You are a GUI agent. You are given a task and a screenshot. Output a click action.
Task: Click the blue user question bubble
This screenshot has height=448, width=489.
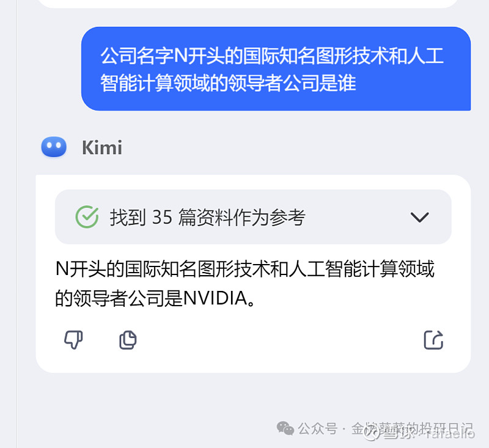tap(276, 68)
